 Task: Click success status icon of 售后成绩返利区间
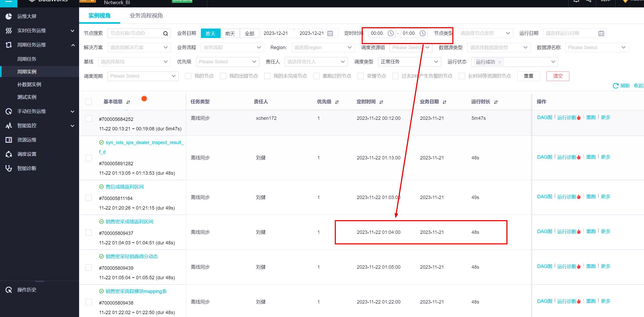101,187
